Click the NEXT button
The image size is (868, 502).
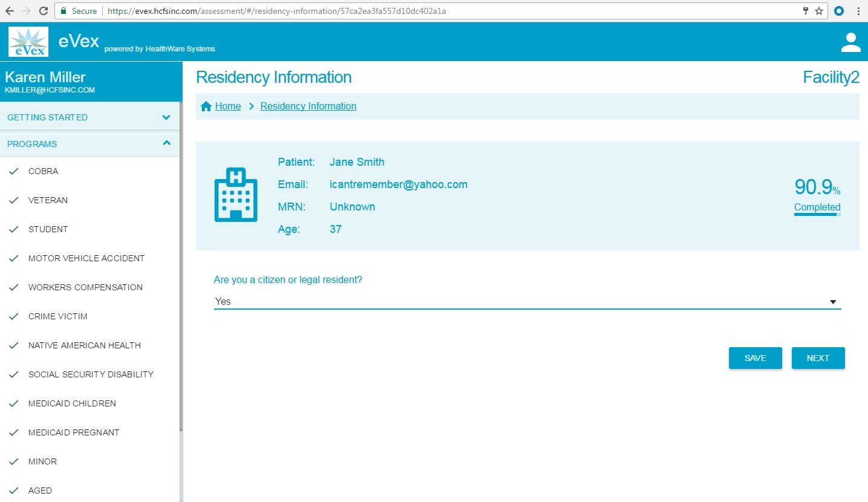click(818, 358)
